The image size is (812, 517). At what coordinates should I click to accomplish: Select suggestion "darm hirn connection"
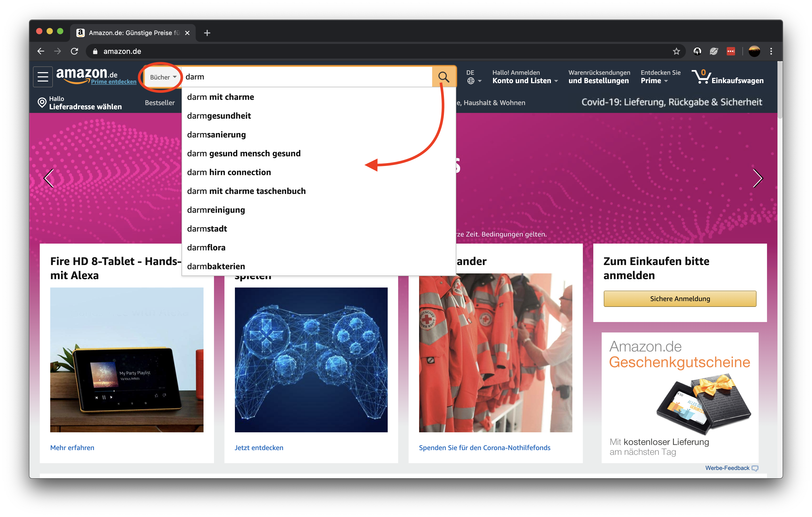[319, 172]
